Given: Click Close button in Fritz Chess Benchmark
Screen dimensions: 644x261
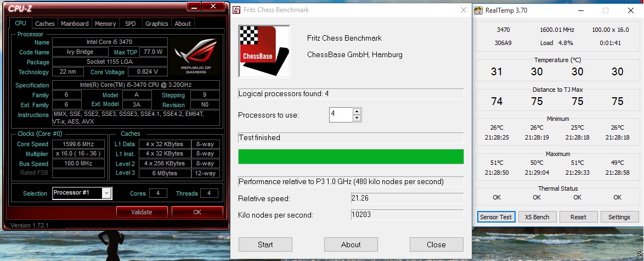Looking at the screenshot, I should tap(436, 245).
